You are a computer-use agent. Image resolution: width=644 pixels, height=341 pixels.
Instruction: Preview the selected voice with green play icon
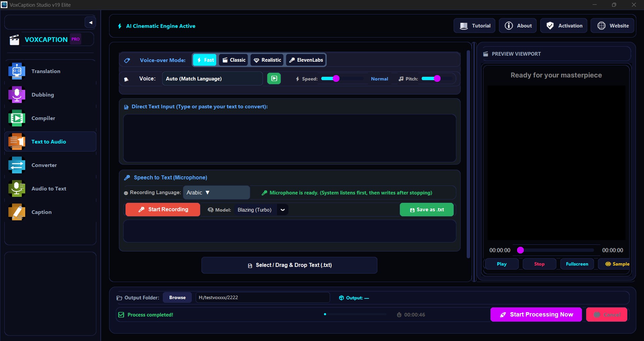[x=274, y=78]
